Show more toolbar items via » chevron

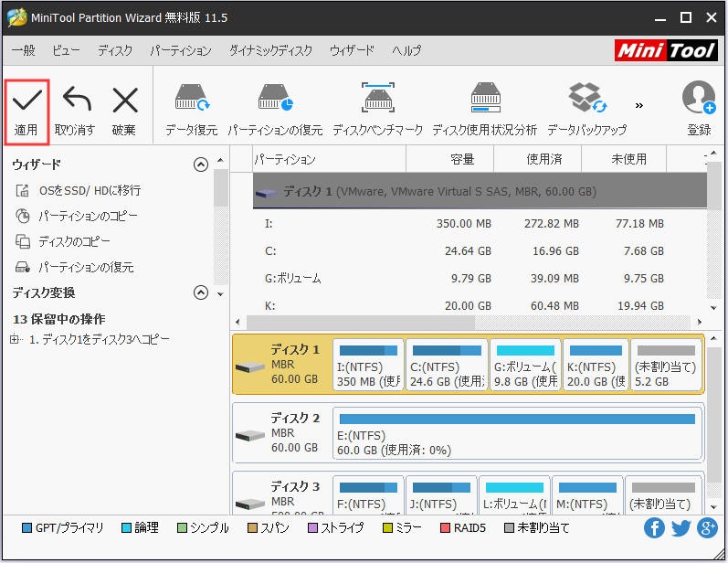tap(639, 105)
